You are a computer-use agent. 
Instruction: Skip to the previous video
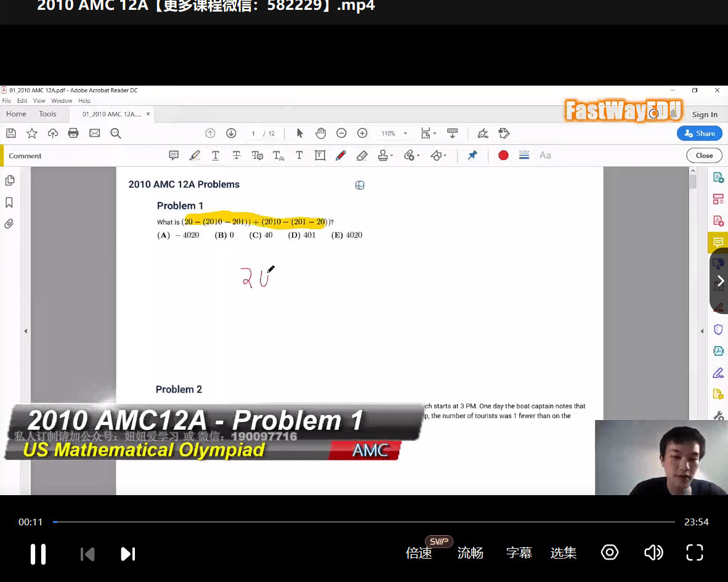[x=87, y=554]
